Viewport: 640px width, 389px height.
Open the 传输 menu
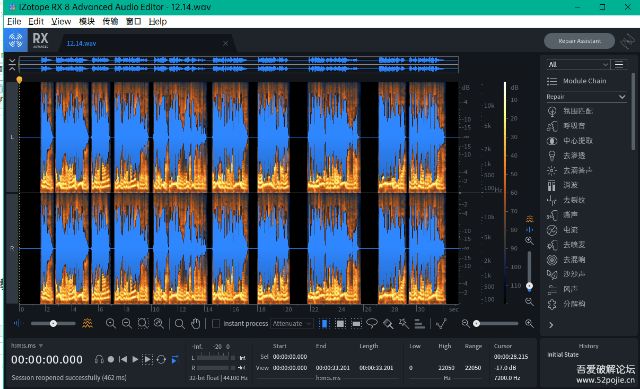110,22
